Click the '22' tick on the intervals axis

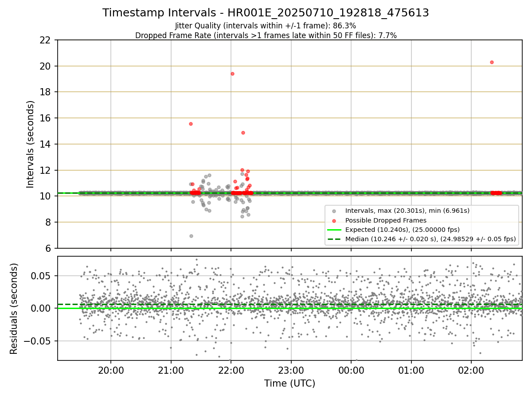[46, 40]
